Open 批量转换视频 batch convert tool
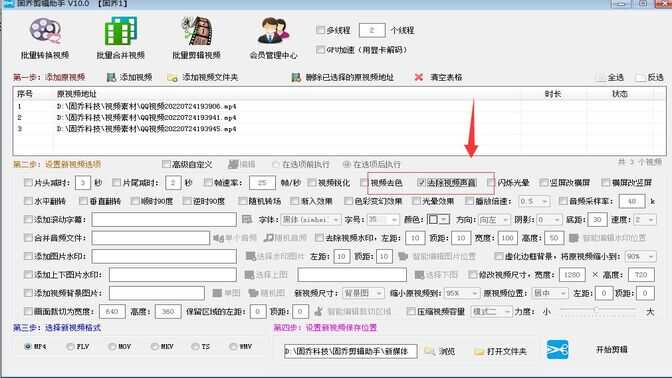Viewport: 672px width, 378px height. point(45,38)
